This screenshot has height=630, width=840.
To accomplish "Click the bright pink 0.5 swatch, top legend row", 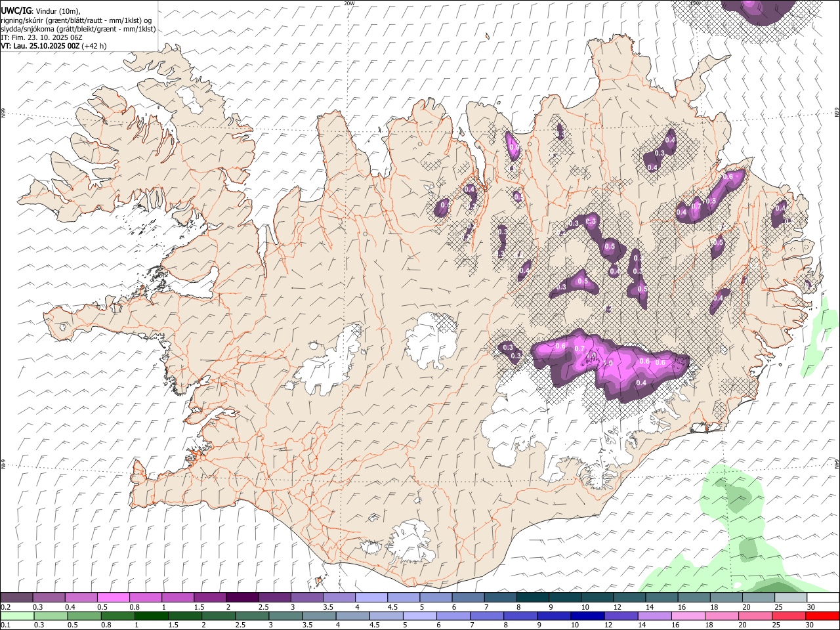I will coord(114,598).
